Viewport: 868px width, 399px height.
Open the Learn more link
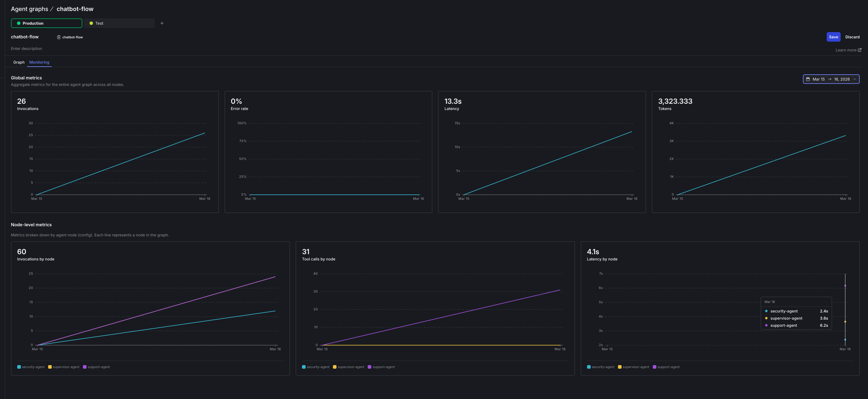(x=846, y=50)
